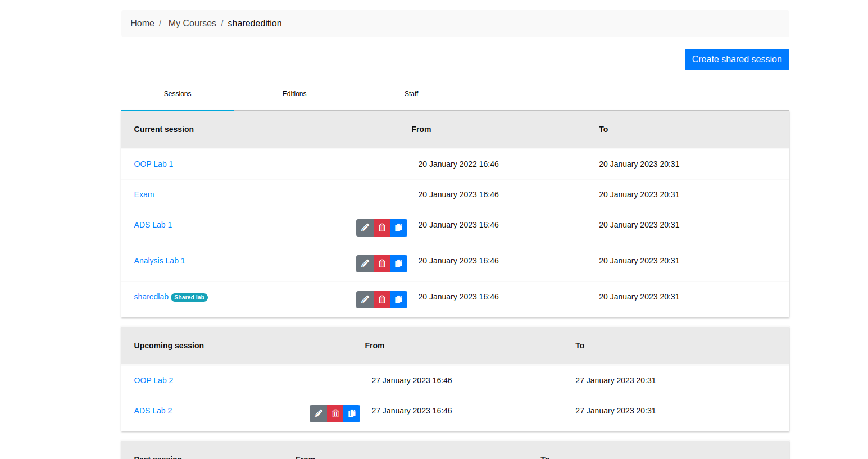The image size is (868, 459).
Task: Open the sharedlab session link
Action: (x=151, y=297)
